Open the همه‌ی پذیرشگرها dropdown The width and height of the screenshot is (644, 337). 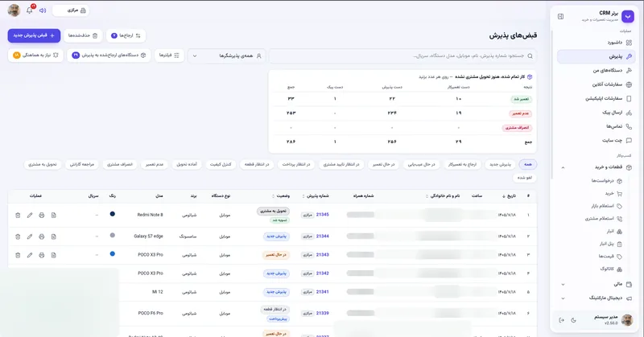point(227,55)
